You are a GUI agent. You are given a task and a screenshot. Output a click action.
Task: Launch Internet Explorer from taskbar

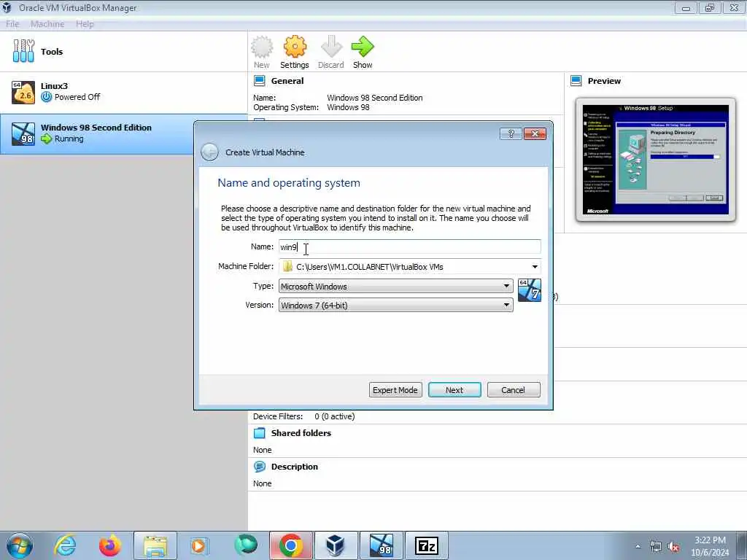coord(64,545)
